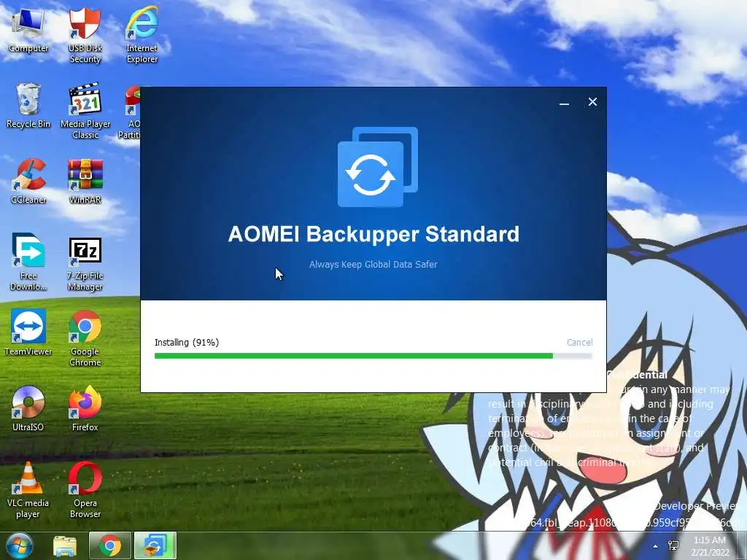Open the Computer desktop icon

(x=28, y=30)
